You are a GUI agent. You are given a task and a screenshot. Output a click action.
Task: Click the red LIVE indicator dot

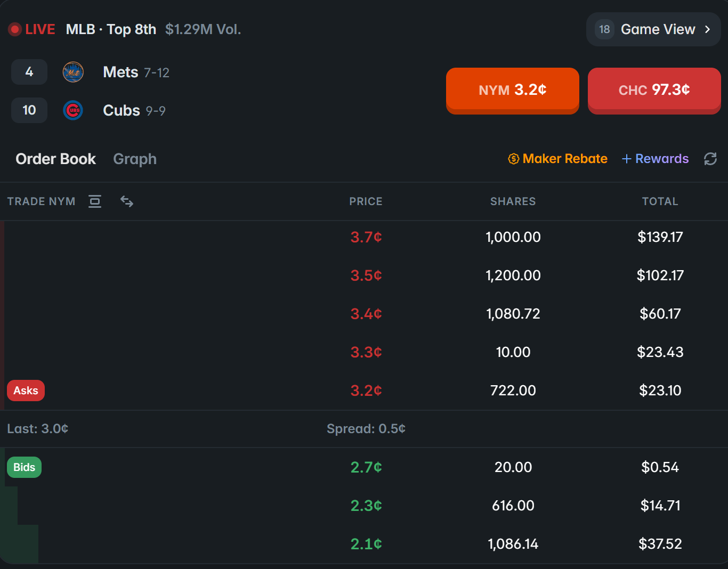click(x=15, y=29)
